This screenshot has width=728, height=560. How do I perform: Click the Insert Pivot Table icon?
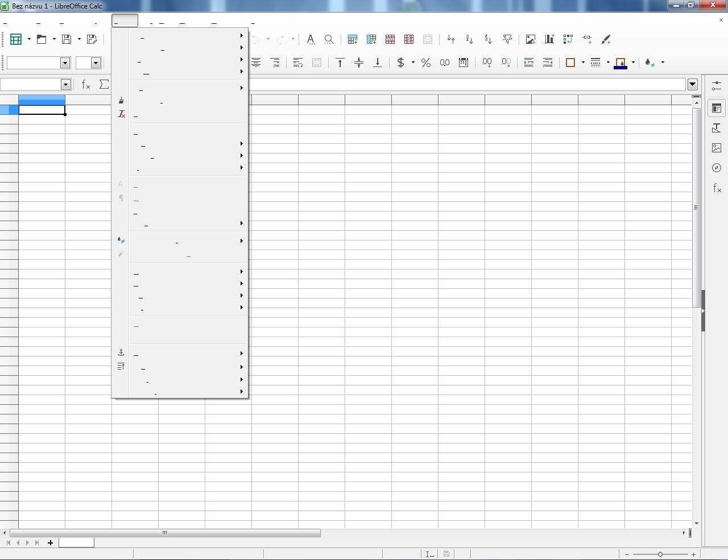(x=568, y=39)
